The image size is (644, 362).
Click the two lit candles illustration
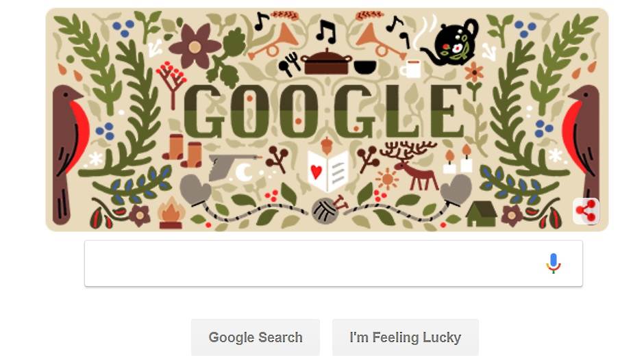458,159
